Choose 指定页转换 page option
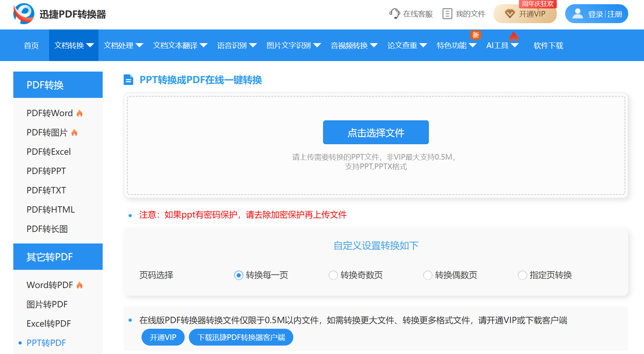The width and height of the screenshot is (644, 354). pyautogui.click(x=522, y=275)
